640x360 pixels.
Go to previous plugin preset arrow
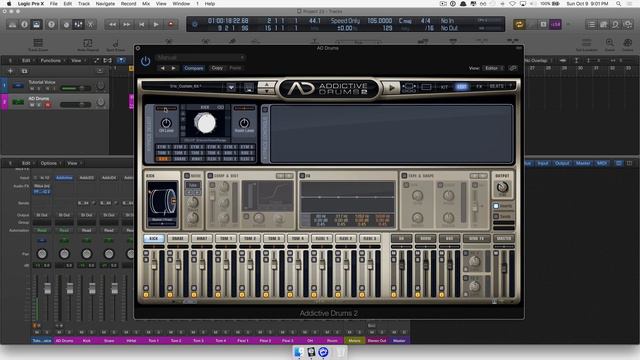(163, 68)
